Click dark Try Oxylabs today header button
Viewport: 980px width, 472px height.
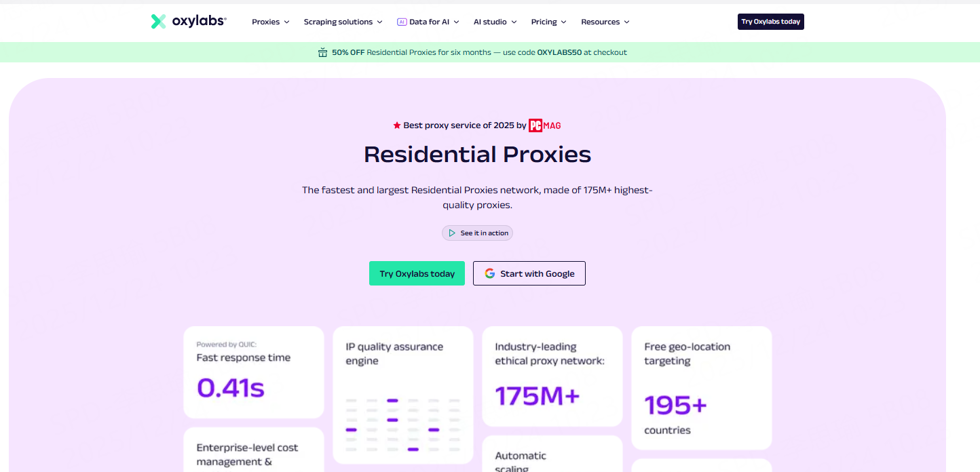click(770, 22)
